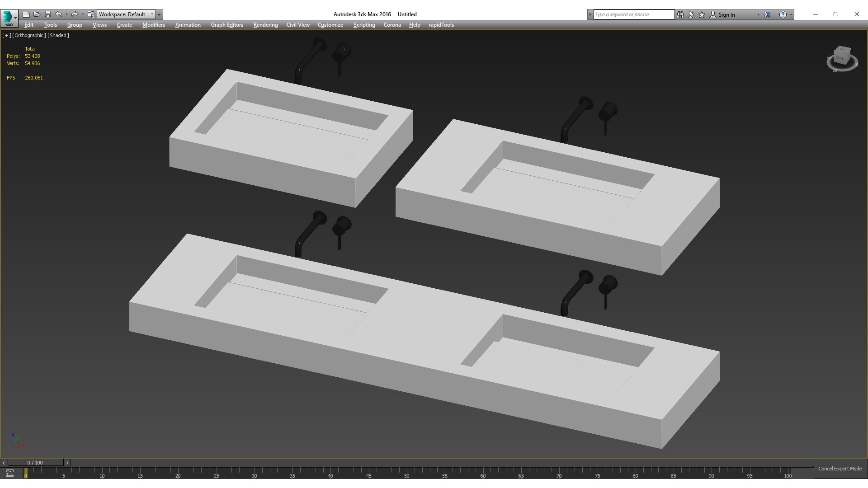Screen dimensions: 868x488
Task: Click the Set Project Folder icon
Action: tap(91, 14)
